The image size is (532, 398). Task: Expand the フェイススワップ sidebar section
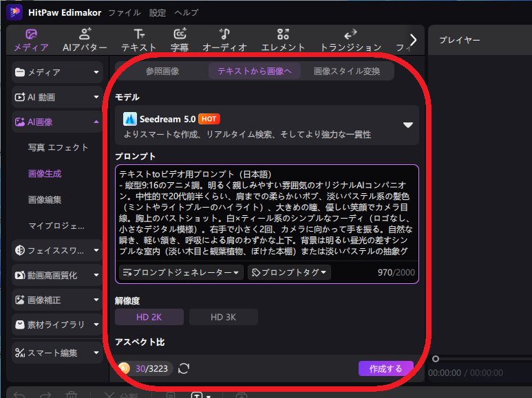pos(57,250)
